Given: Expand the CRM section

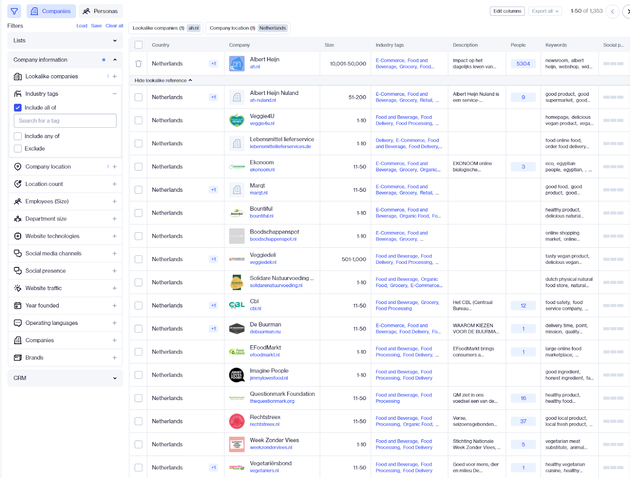Looking at the screenshot, I should pyautogui.click(x=114, y=378).
